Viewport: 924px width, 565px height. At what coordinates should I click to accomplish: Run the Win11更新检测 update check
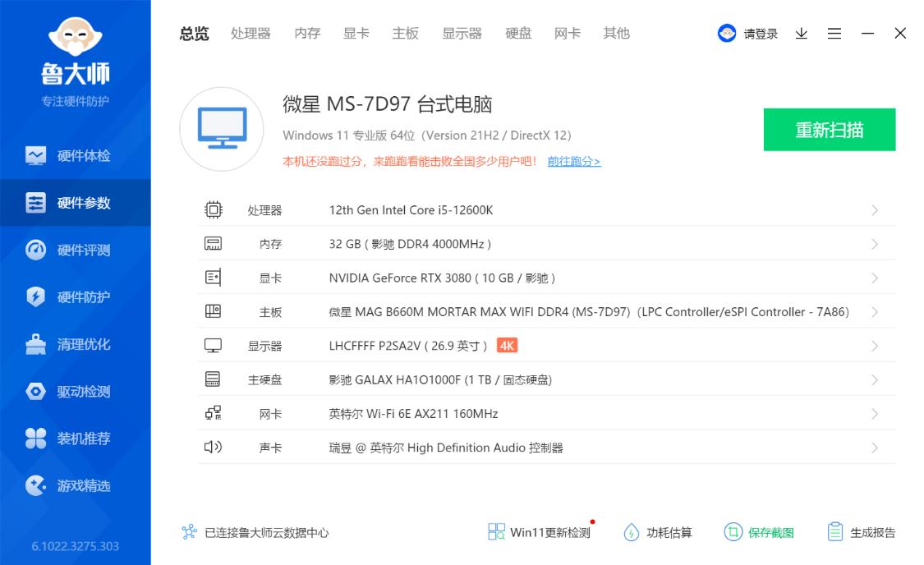click(538, 532)
